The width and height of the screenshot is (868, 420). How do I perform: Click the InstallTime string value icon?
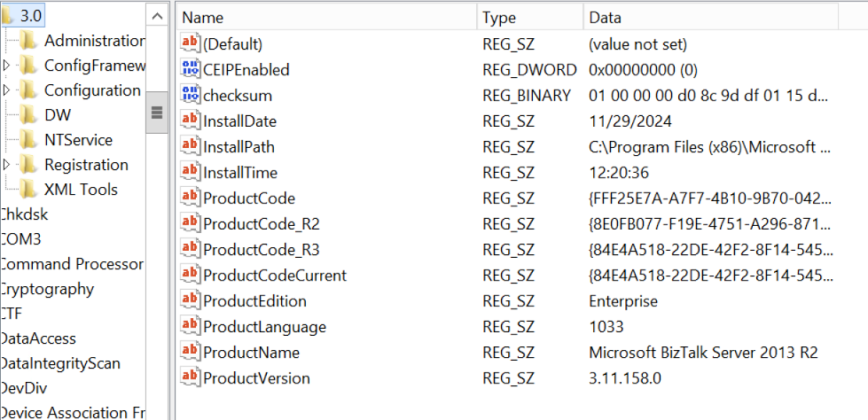click(x=190, y=172)
